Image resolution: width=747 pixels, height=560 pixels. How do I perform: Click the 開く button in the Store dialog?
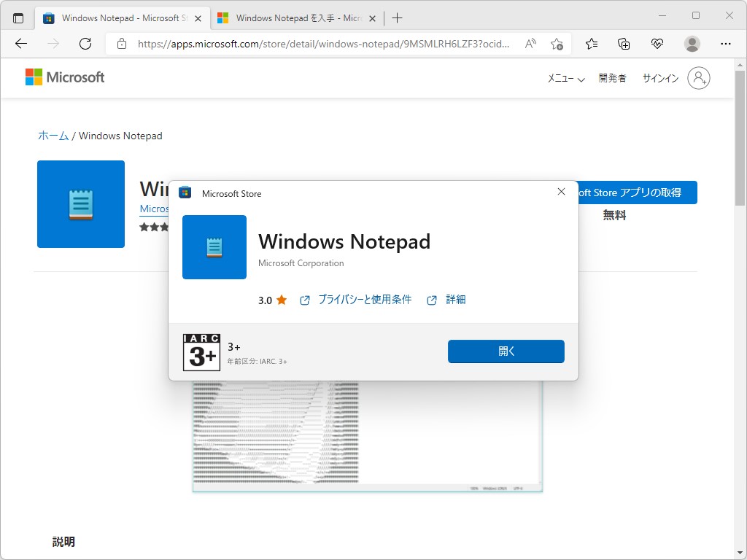(506, 351)
